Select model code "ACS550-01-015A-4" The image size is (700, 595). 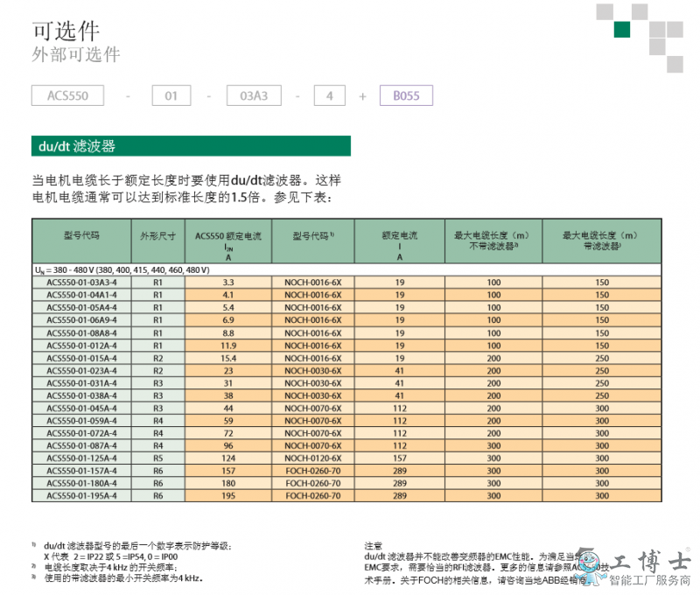coord(81,359)
